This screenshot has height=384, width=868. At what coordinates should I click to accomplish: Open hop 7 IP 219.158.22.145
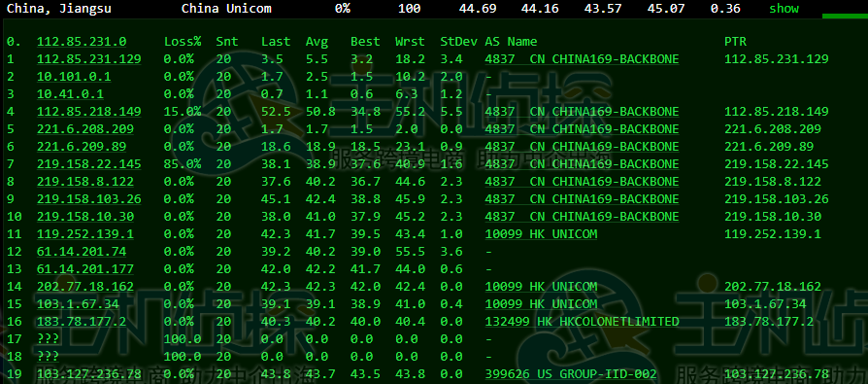point(88,164)
